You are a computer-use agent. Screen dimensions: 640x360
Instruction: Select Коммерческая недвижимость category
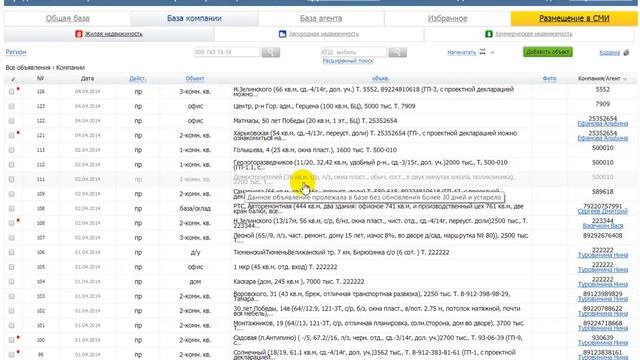click(533, 34)
